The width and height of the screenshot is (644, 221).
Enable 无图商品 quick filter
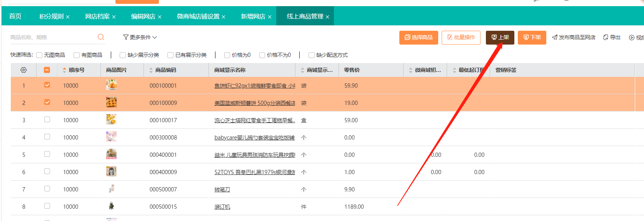click(39, 55)
